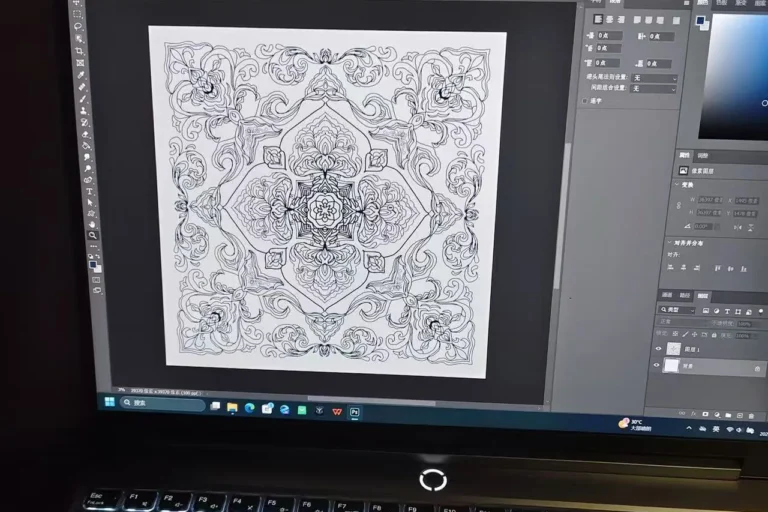Toggle lock transparent pixels icon
This screenshot has width=768, height=512.
coord(675,334)
